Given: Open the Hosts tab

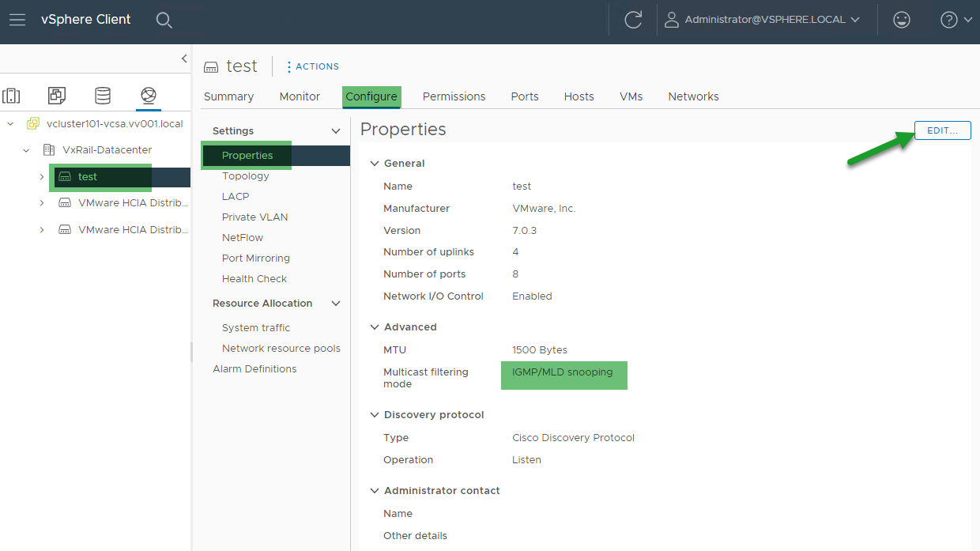Looking at the screenshot, I should coord(579,96).
